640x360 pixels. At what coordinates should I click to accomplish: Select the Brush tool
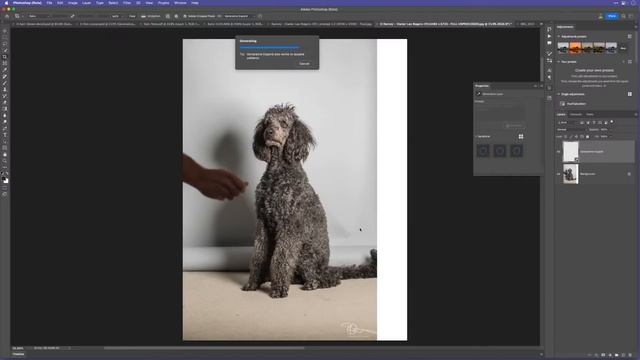[5, 83]
